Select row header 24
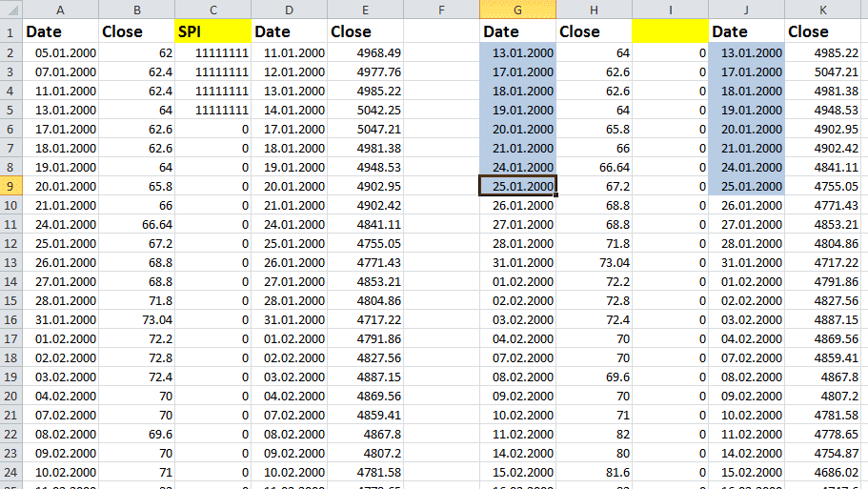Screen dimensions: 868x489 (x=10, y=472)
